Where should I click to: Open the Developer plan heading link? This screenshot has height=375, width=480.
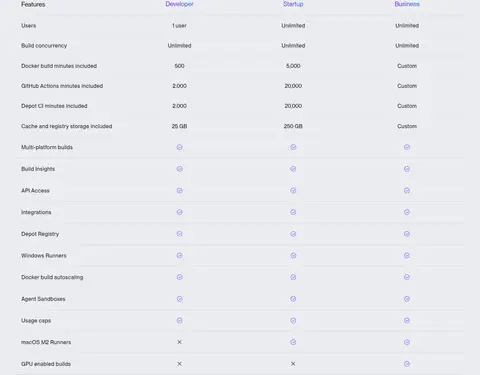(179, 4)
